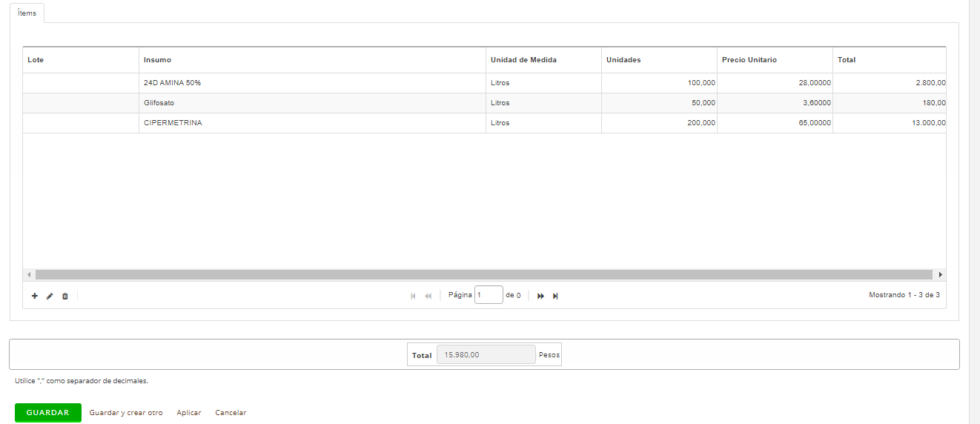Click the edit pencil icon
The height and width of the screenshot is (424, 980).
tap(50, 296)
